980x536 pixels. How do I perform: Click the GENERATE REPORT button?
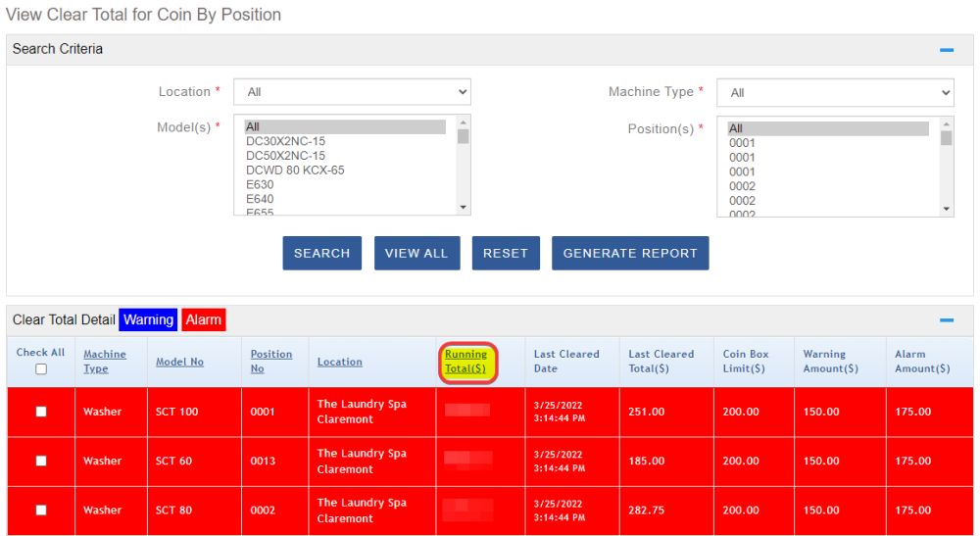[630, 253]
